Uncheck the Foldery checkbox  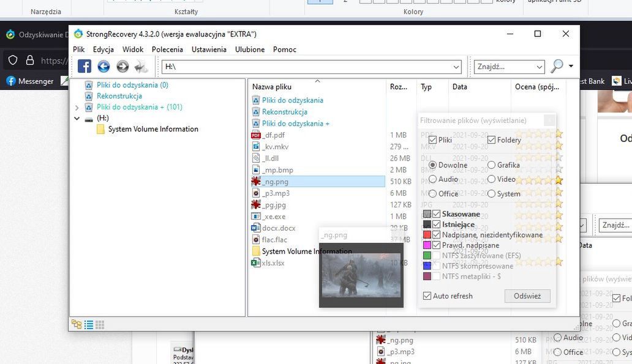pyautogui.click(x=491, y=139)
